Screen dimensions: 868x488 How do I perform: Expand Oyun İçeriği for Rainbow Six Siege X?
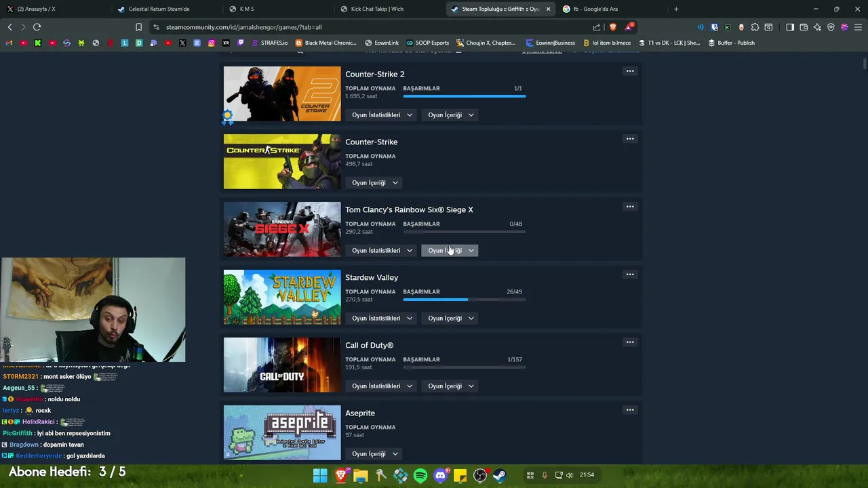click(x=450, y=251)
